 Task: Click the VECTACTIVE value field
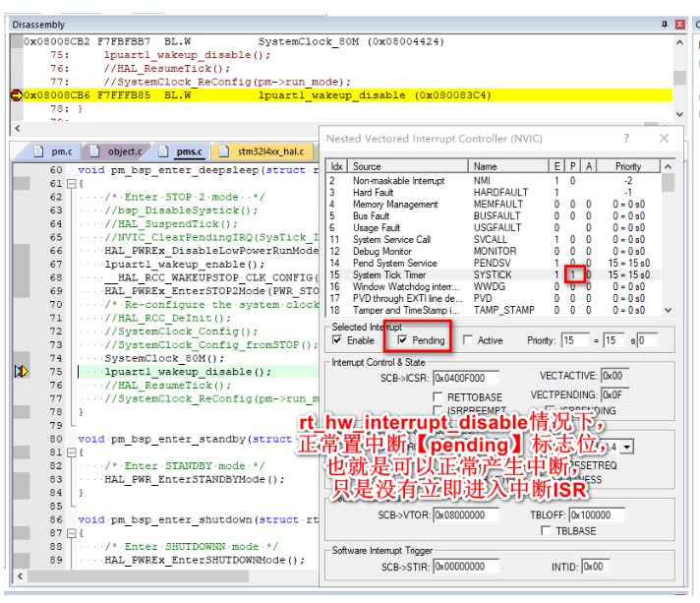point(614,376)
